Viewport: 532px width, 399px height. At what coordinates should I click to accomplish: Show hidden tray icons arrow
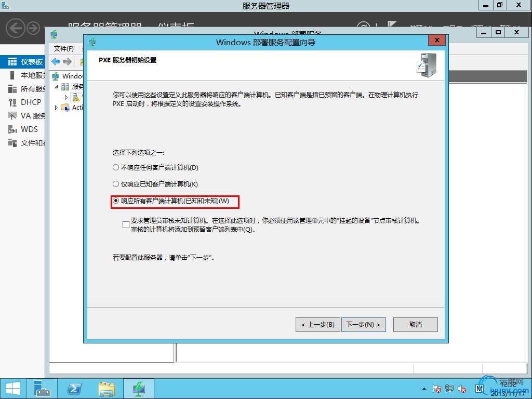424,389
